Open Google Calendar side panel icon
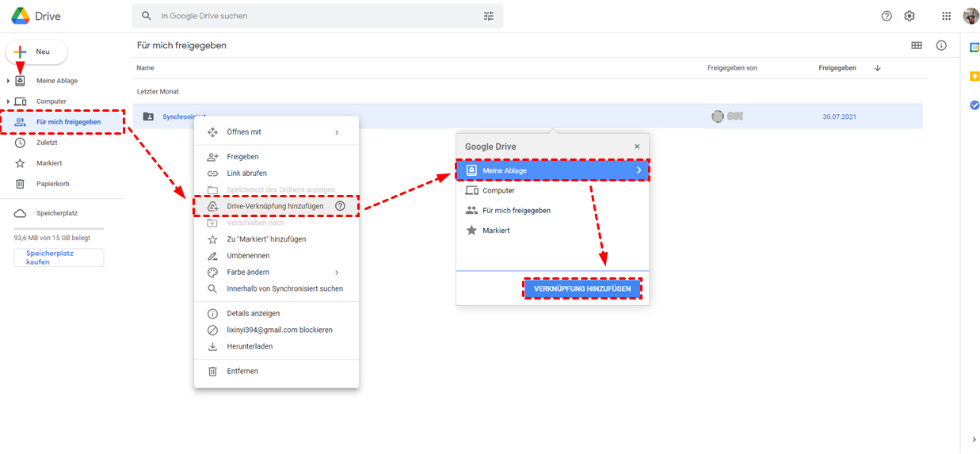 coord(974,48)
